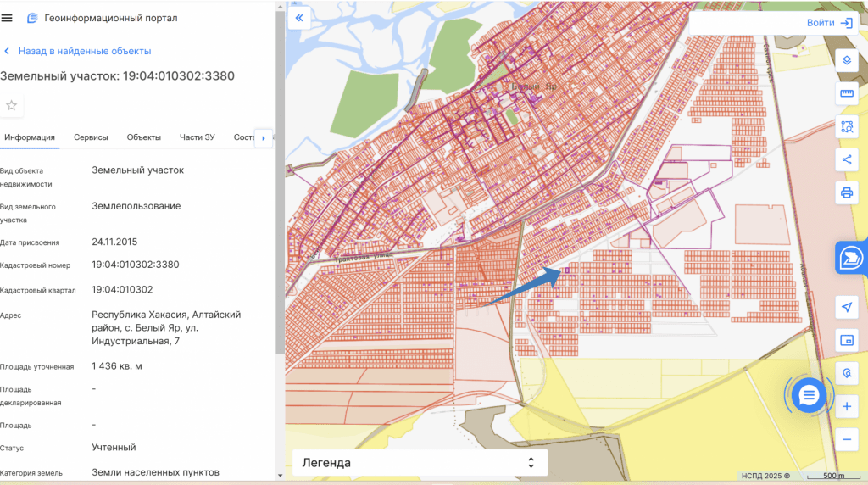Activate the ruler measurement tool

(x=846, y=93)
